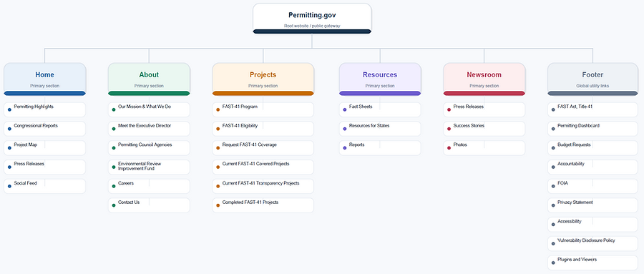This screenshot has width=644, height=274.
Task: Click Budget Requests item
Action: point(592,148)
